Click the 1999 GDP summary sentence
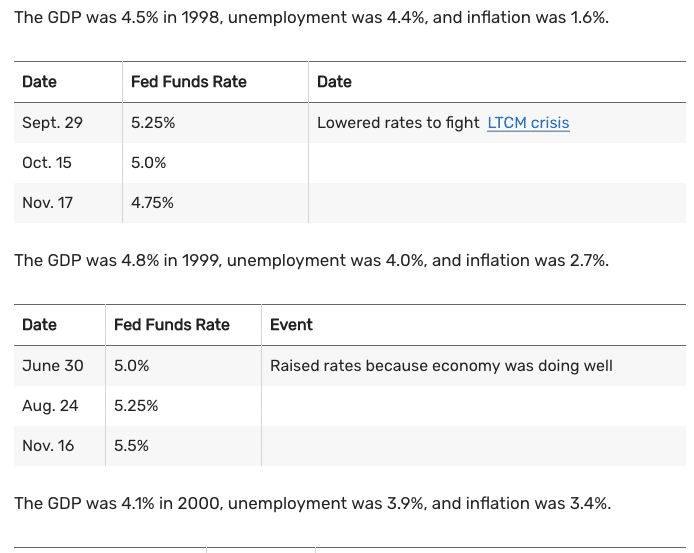694x553 pixels. (x=311, y=260)
